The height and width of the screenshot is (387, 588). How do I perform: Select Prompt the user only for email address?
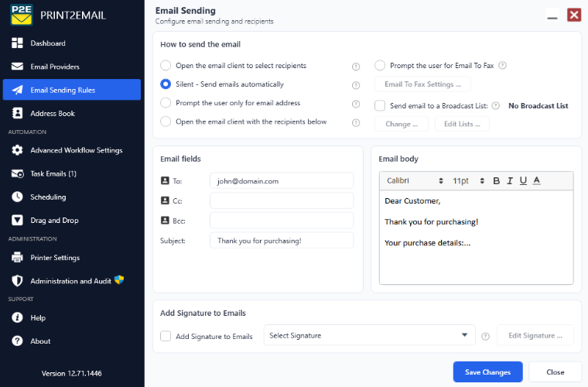pyautogui.click(x=166, y=103)
